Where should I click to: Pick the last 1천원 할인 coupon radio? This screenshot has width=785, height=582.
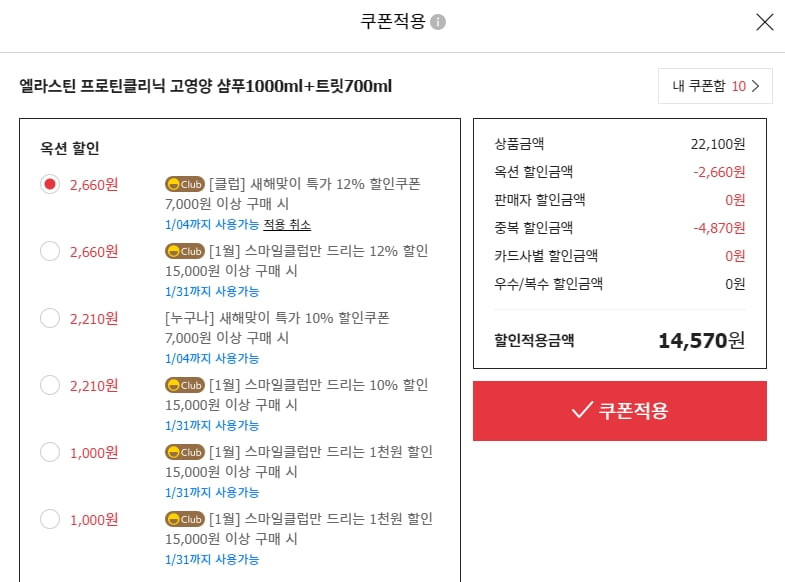coord(50,519)
